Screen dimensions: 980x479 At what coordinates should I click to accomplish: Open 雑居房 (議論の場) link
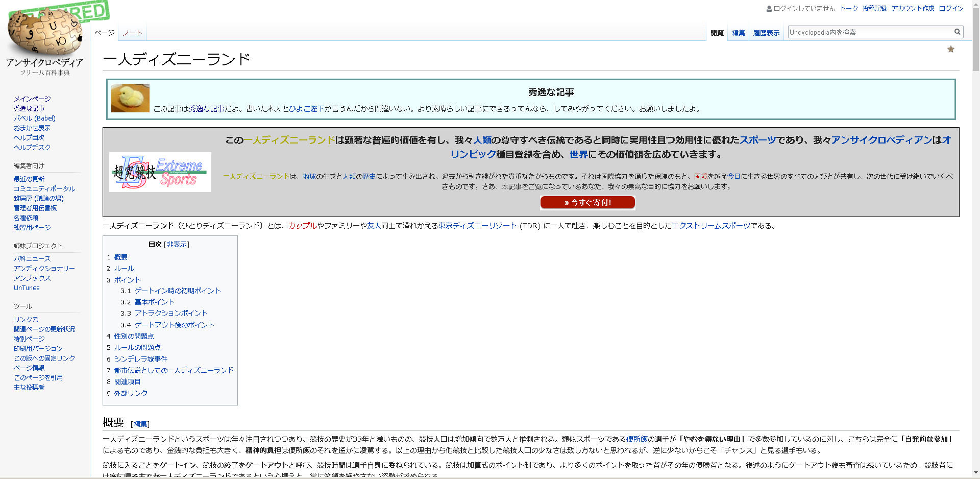[x=39, y=198]
